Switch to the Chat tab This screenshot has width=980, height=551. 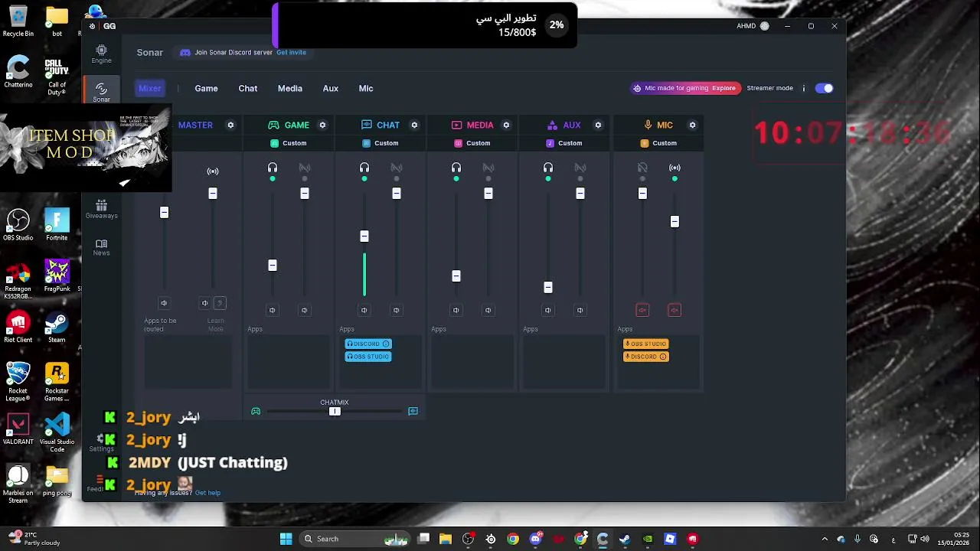[x=248, y=88]
